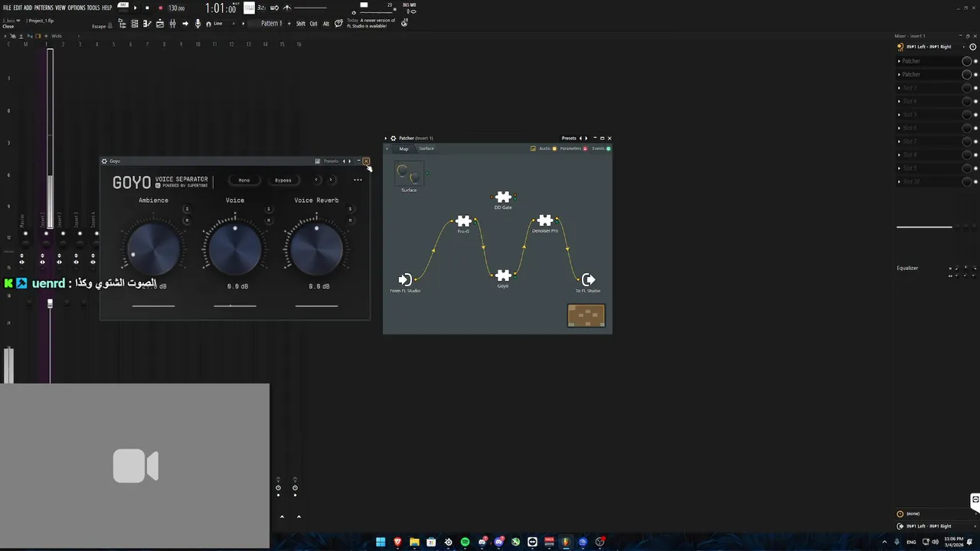
Task: Open the EDIT menu
Action: pyautogui.click(x=18, y=8)
